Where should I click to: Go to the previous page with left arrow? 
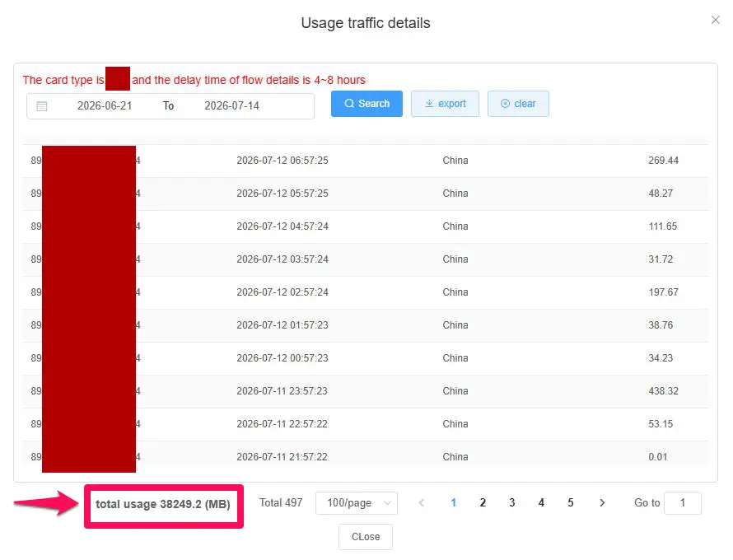(x=422, y=503)
